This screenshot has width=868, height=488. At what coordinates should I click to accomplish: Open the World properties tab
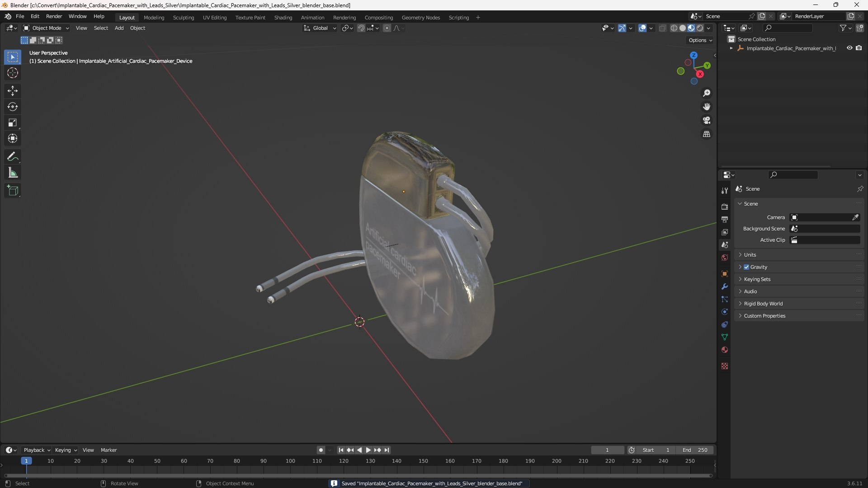point(725,258)
